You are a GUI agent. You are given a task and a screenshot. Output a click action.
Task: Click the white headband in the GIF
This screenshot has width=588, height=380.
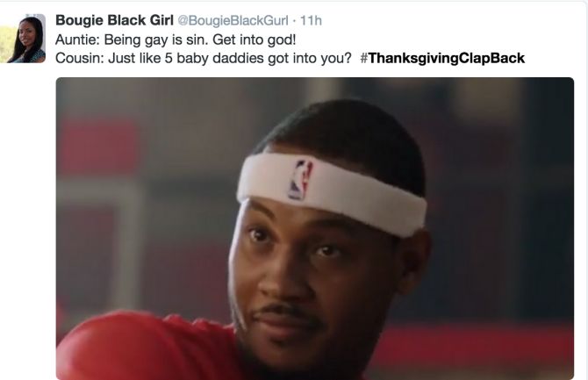(x=332, y=193)
